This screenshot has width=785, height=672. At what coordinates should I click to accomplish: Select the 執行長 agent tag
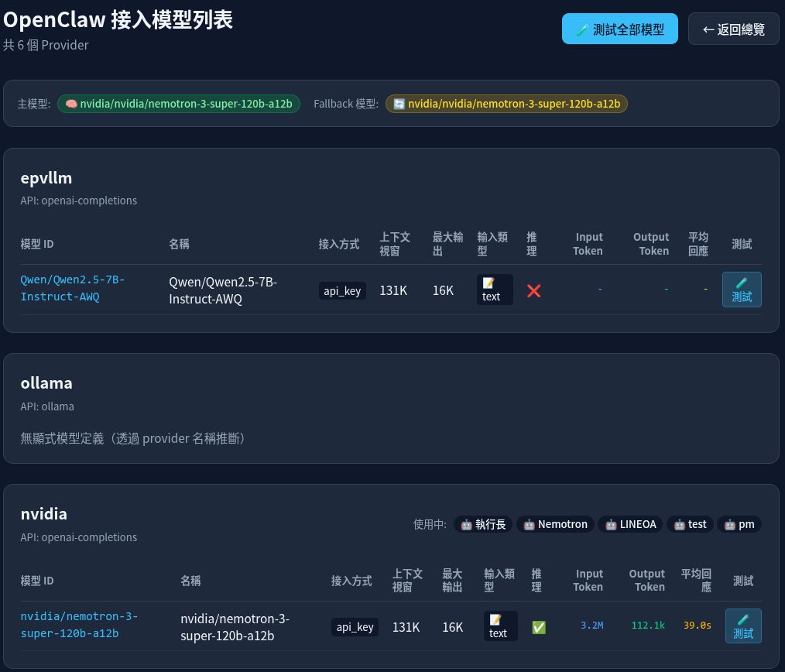(482, 524)
